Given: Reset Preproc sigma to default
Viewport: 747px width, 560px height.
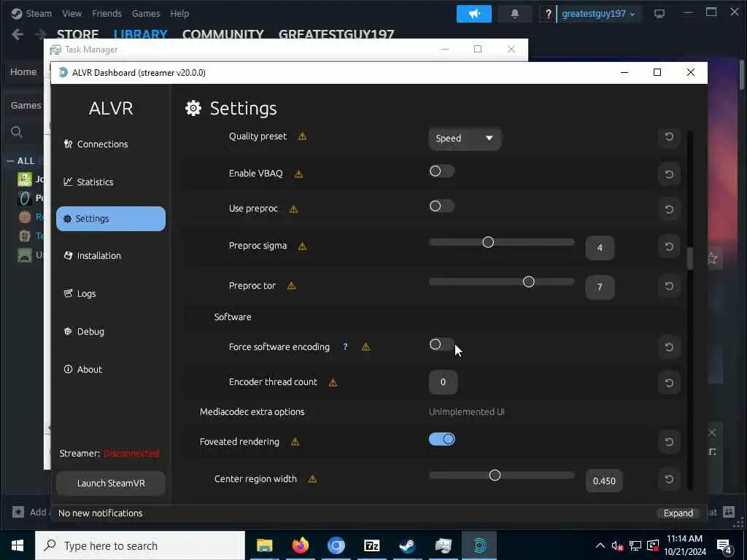Looking at the screenshot, I should [x=669, y=246].
